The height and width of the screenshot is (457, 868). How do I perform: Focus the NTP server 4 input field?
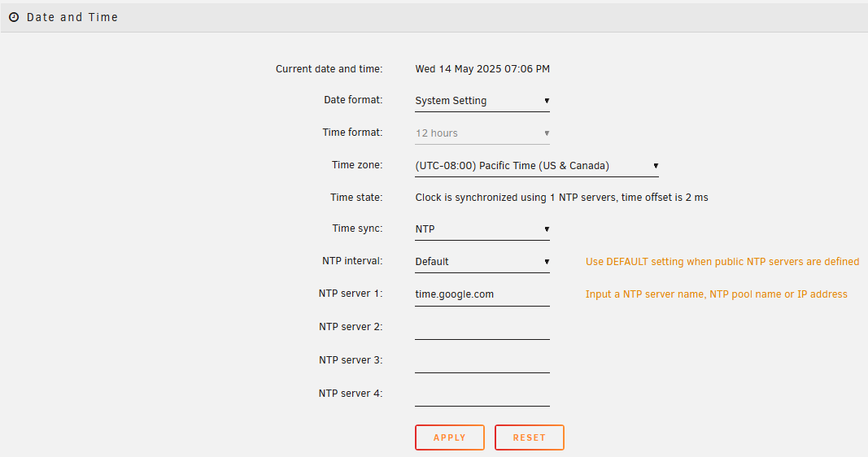click(x=482, y=394)
